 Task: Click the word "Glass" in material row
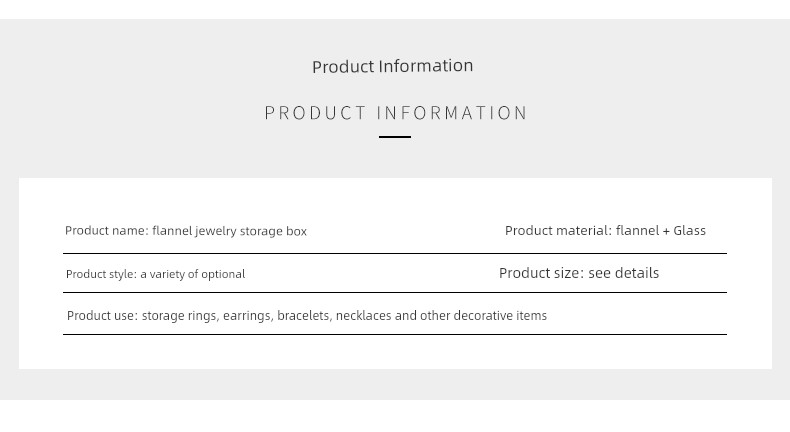690,230
